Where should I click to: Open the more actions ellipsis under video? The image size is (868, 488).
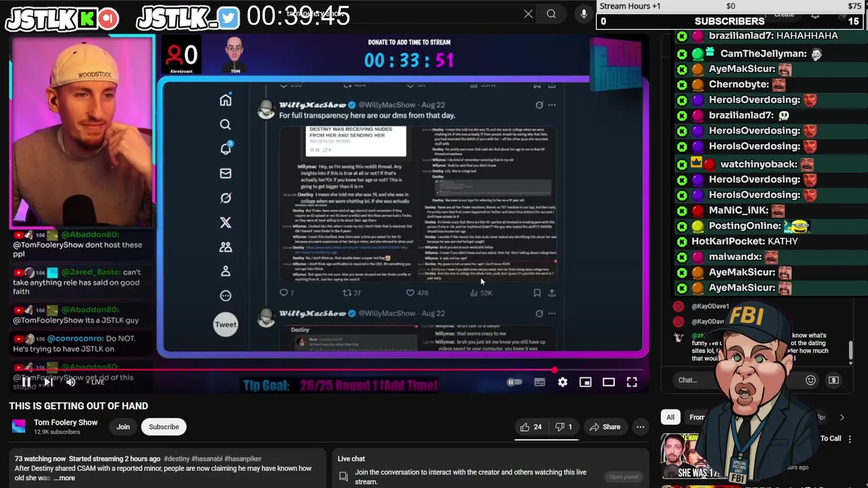tap(640, 427)
